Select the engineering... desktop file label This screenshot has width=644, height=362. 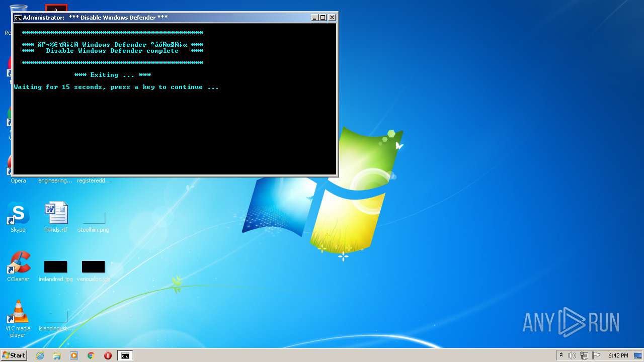tap(55, 180)
